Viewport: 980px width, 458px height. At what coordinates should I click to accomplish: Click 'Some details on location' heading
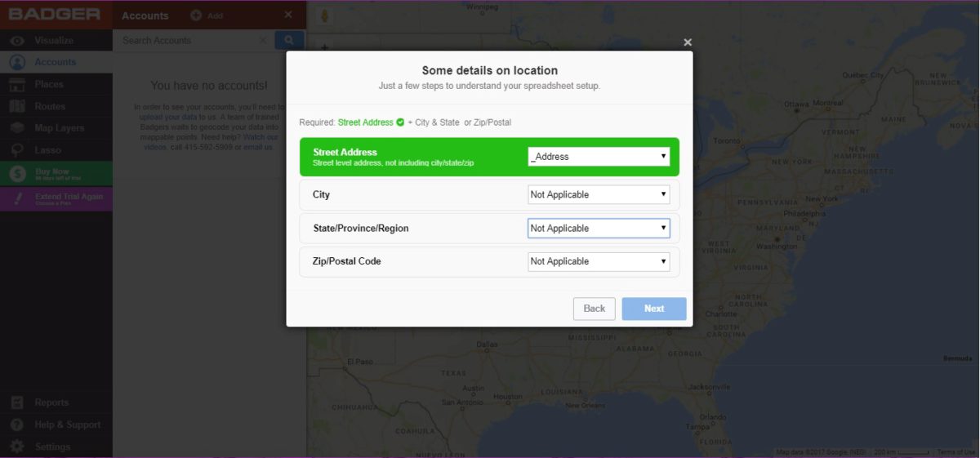pos(490,70)
